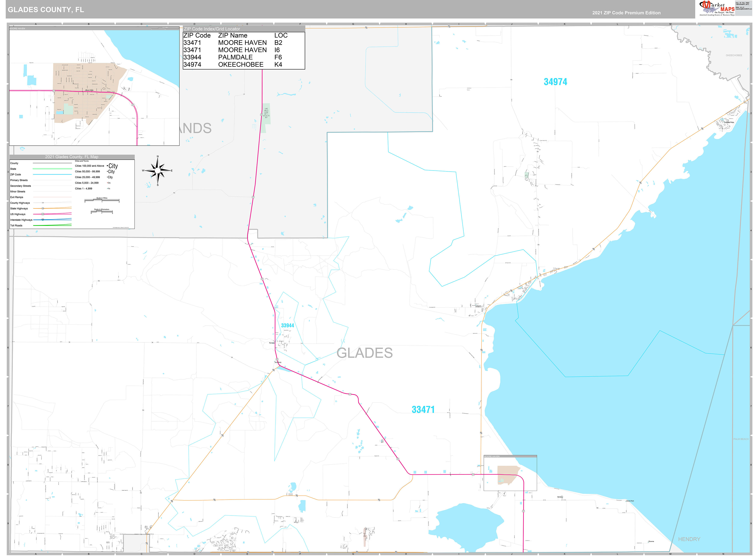Click the green city dot for Cities 1-4,999
756x556 pixels.
point(107,188)
